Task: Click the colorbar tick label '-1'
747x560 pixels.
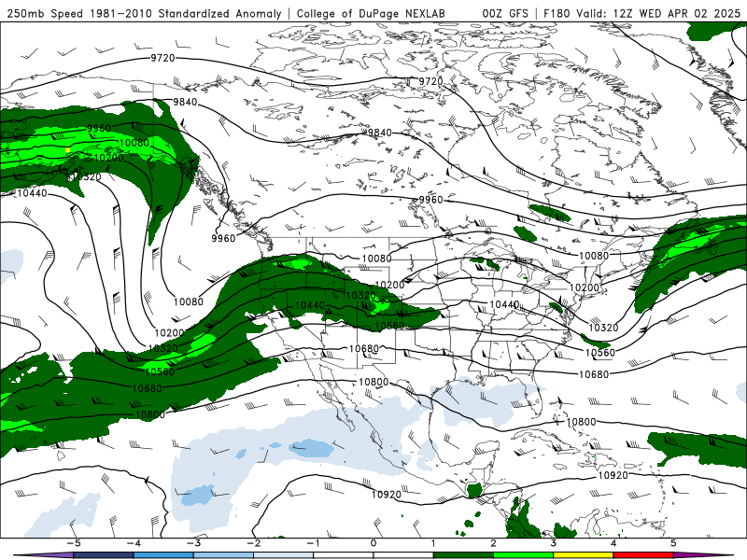Action: click(313, 543)
